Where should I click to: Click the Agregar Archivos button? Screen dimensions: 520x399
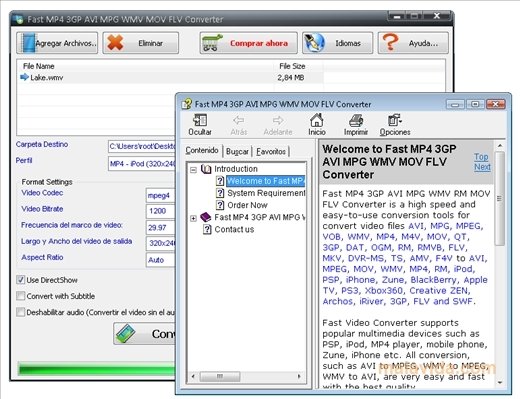click(57, 43)
